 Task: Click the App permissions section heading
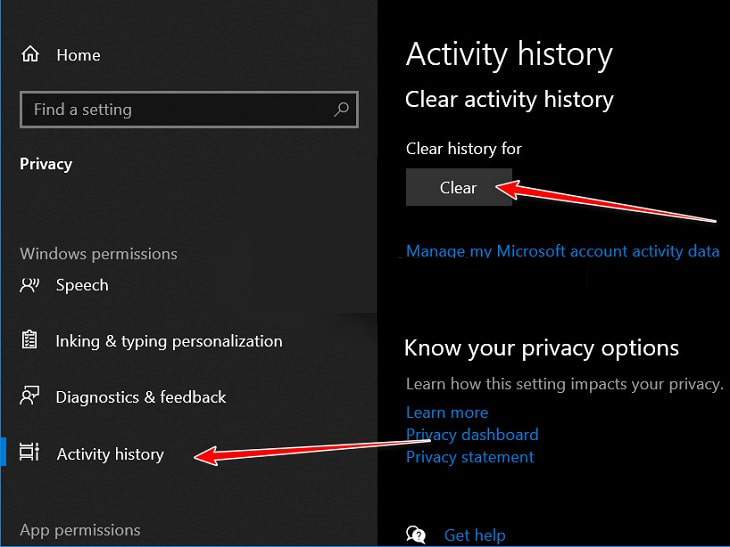[80, 530]
